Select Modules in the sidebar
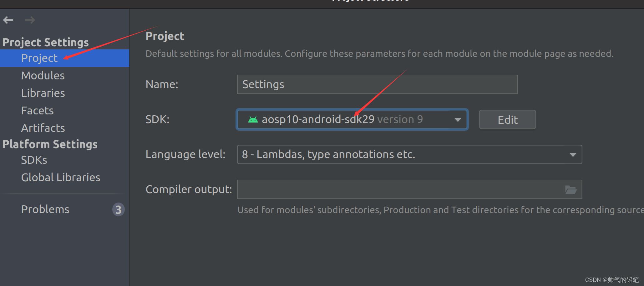 click(x=43, y=75)
